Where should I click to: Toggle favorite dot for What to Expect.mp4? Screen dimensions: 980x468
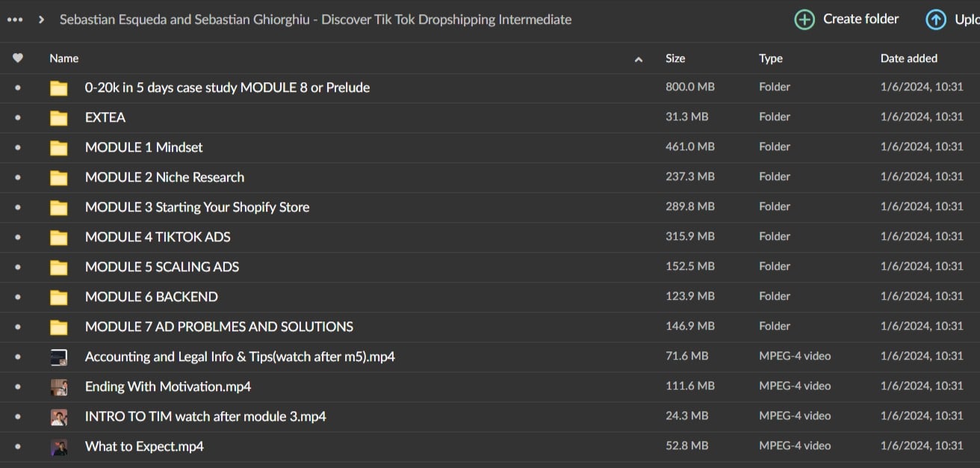click(18, 446)
